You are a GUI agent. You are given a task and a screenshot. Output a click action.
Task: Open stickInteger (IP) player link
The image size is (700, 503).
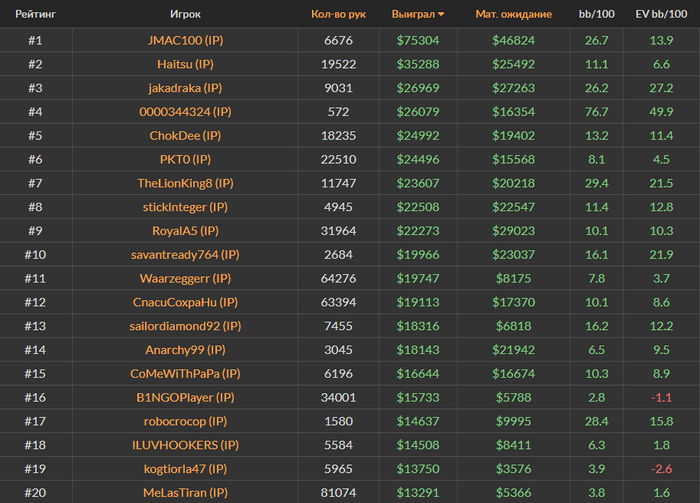point(185,207)
